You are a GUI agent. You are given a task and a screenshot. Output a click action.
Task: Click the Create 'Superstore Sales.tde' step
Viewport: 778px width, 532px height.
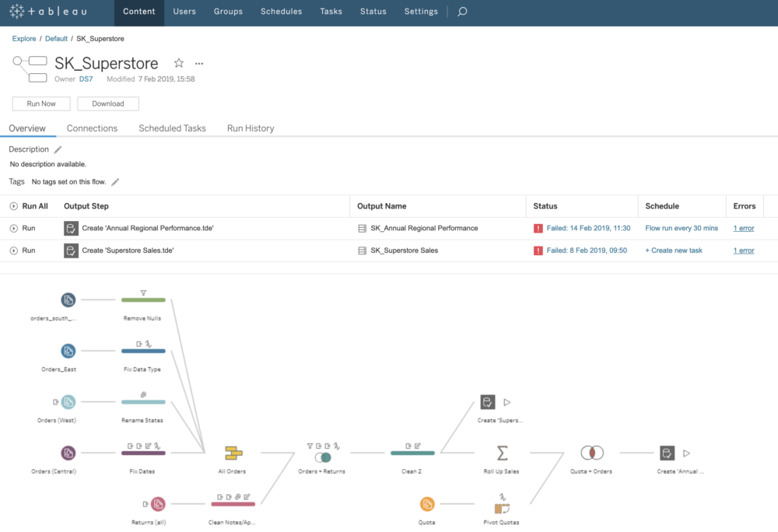click(128, 250)
